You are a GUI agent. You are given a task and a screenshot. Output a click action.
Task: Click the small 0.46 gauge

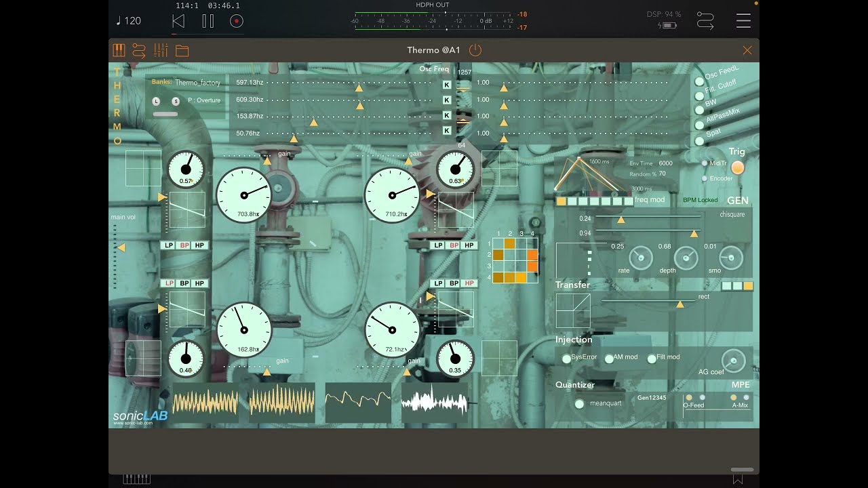coord(186,359)
